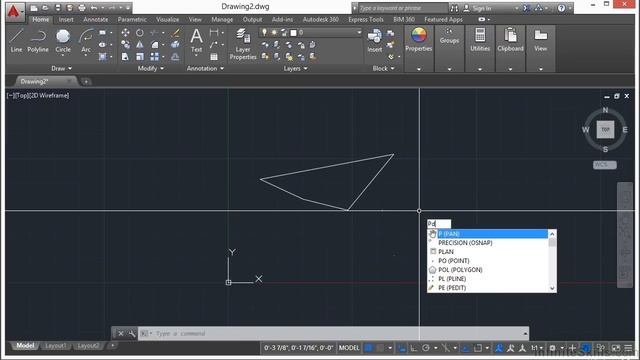Open the Manage ribbon tab
This screenshot has width=640, height=360.
click(x=222, y=19)
